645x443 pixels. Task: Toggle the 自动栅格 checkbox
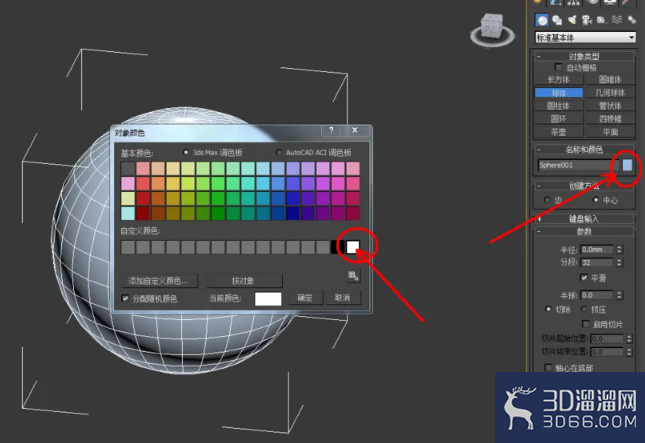[558, 67]
